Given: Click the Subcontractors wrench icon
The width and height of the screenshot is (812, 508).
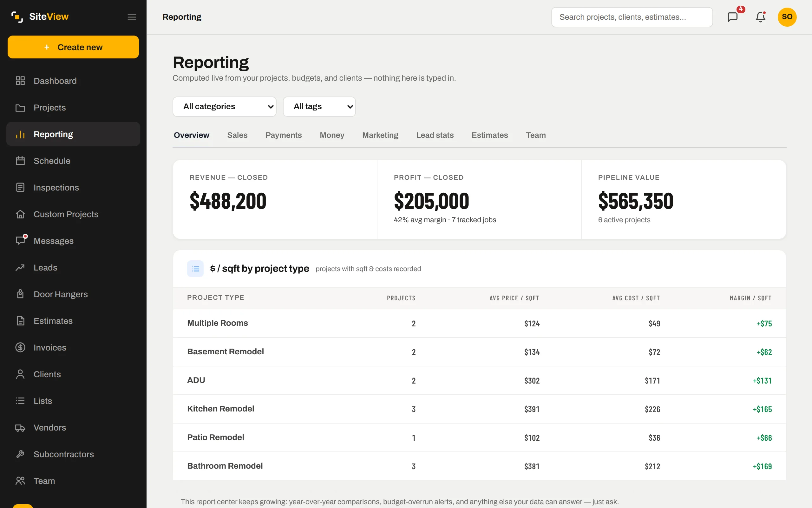Looking at the screenshot, I should 20,454.
